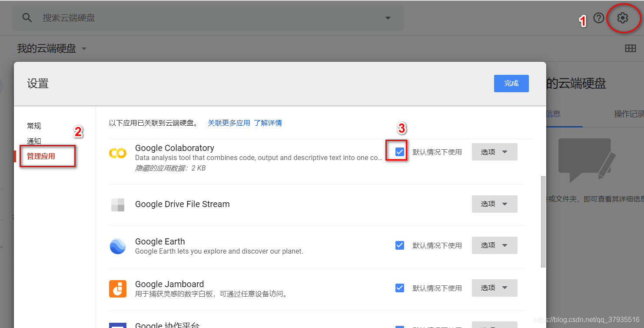Click the 完成 button
Viewport: 644px width, 328px height.
(511, 84)
